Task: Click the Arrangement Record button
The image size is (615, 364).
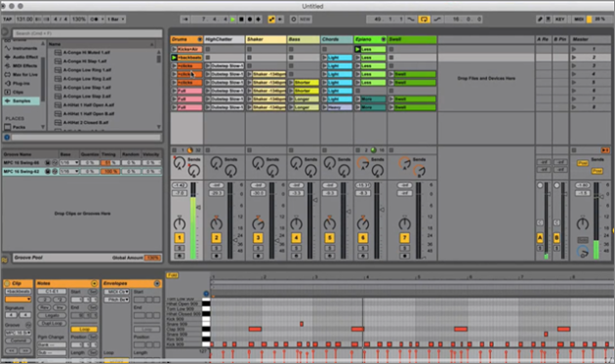Action: [250, 19]
